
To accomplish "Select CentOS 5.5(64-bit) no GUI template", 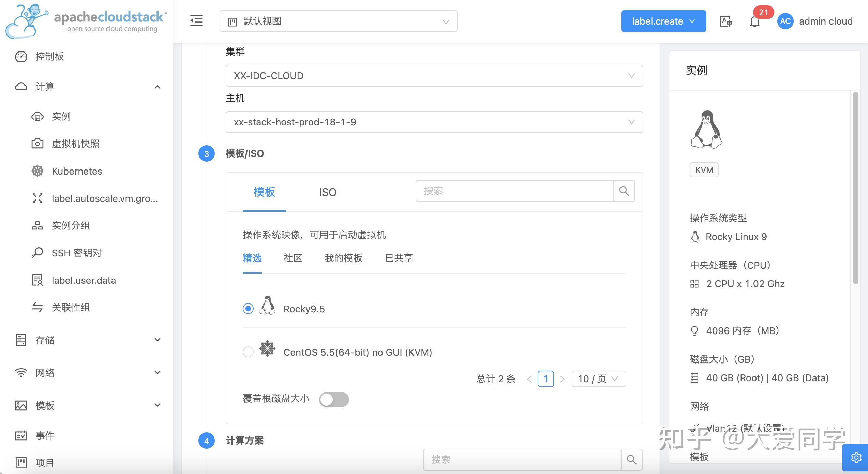I will coord(248,352).
